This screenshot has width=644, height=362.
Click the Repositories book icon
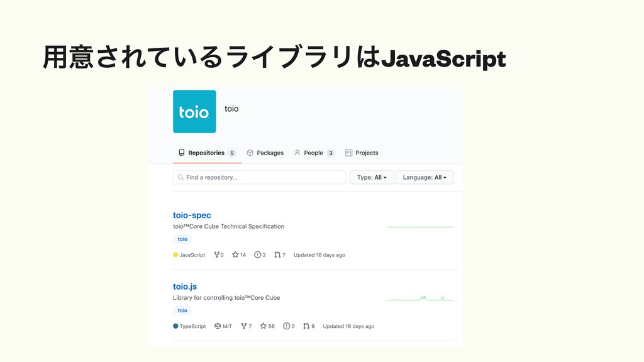182,153
